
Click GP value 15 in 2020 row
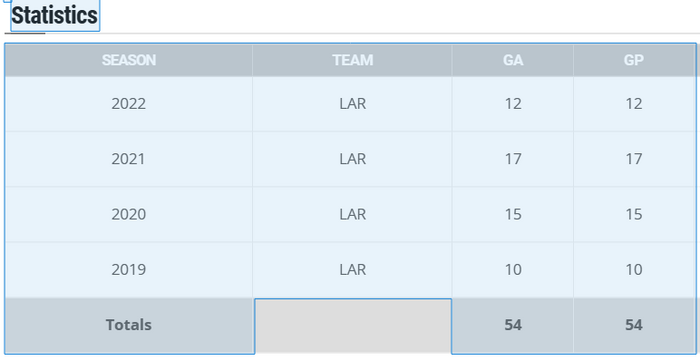(633, 215)
